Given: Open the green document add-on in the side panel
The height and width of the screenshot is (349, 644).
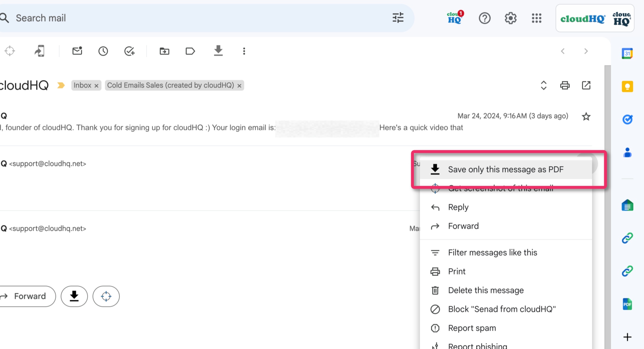Looking at the screenshot, I should 627,205.
